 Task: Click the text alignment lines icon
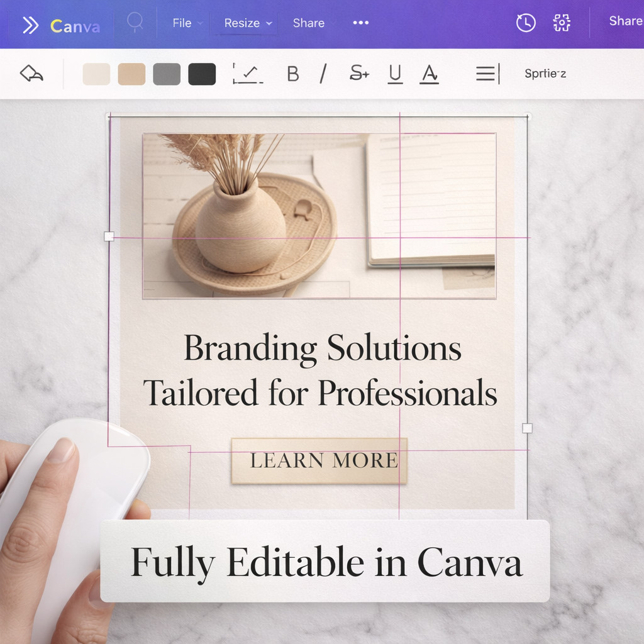488,74
